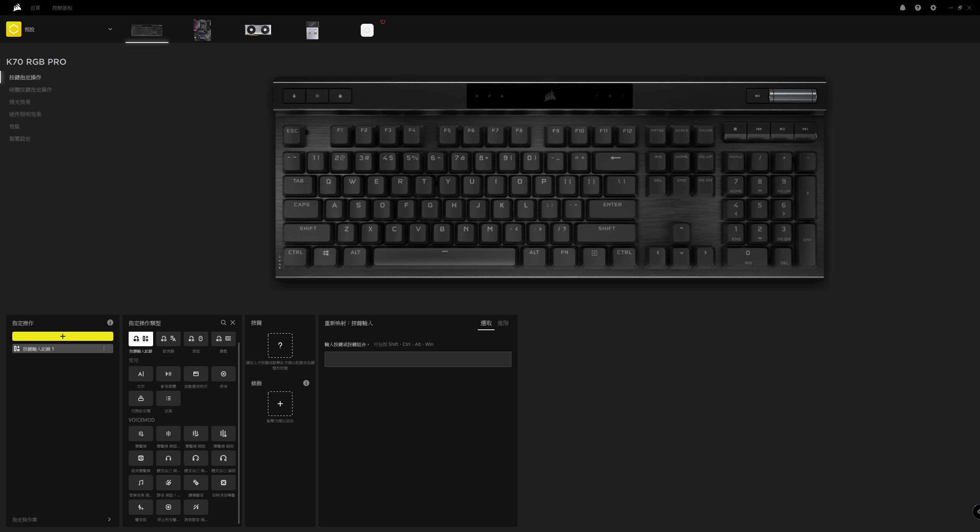This screenshot has width=980, height=532.
Task: Open the 按鍵指定操作 key assignments section
Action: (25, 77)
